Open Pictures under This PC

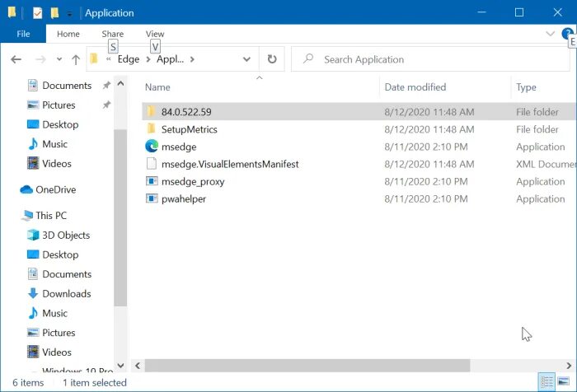coord(59,333)
